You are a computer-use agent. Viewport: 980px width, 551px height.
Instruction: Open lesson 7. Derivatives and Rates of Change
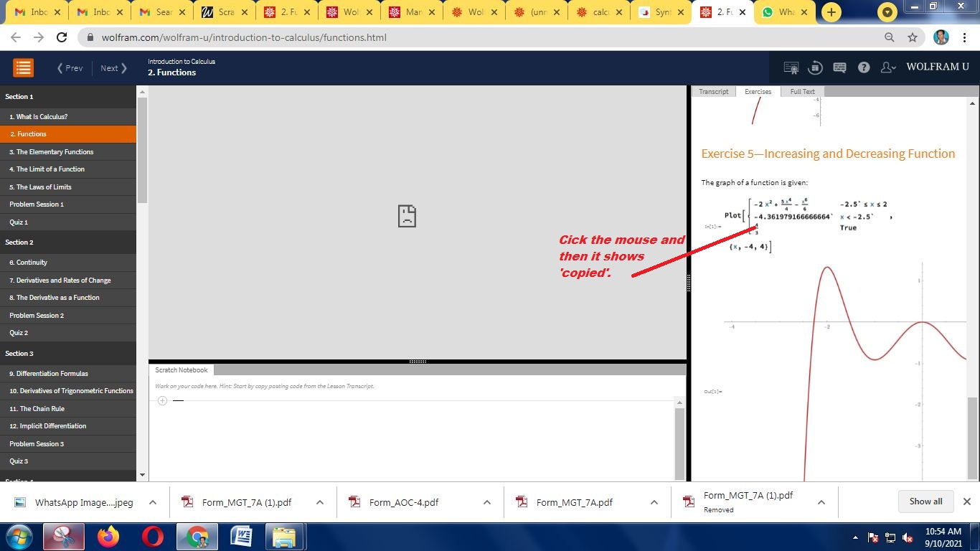tap(68, 281)
